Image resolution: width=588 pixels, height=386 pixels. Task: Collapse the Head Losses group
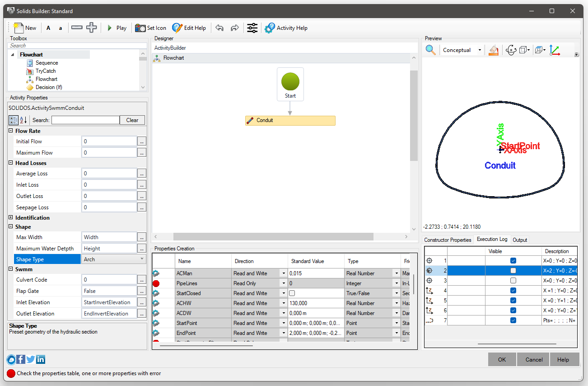11,163
